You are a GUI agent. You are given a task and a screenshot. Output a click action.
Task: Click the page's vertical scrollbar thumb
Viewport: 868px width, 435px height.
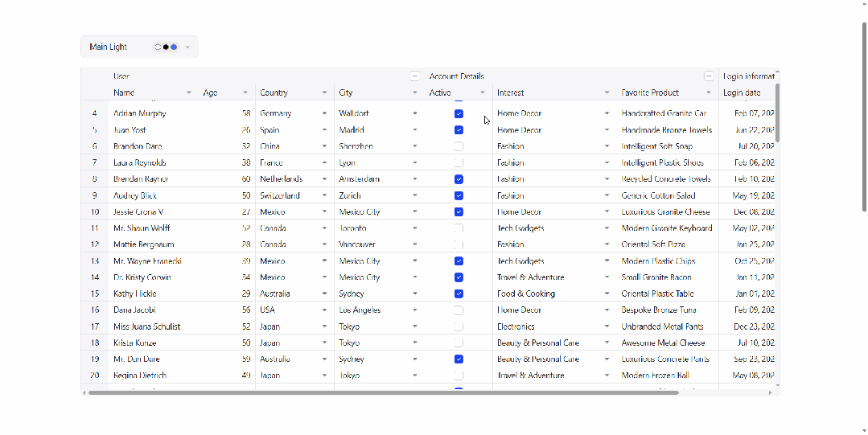point(865,117)
